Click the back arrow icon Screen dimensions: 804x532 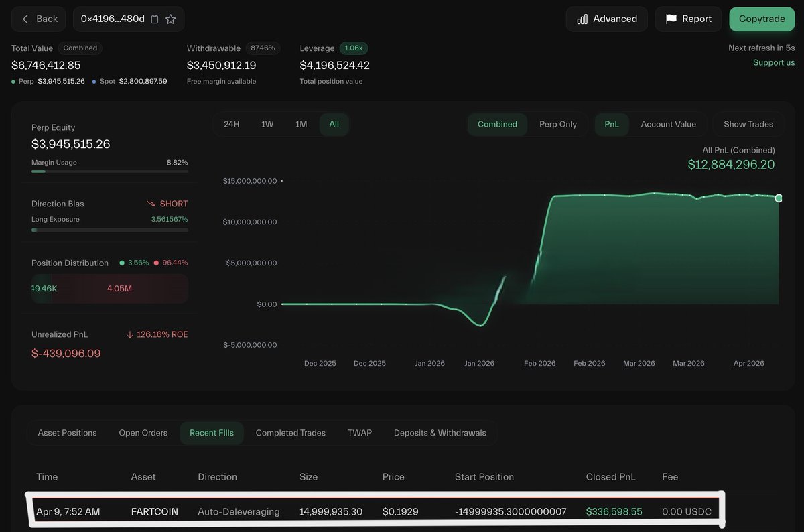(25, 19)
